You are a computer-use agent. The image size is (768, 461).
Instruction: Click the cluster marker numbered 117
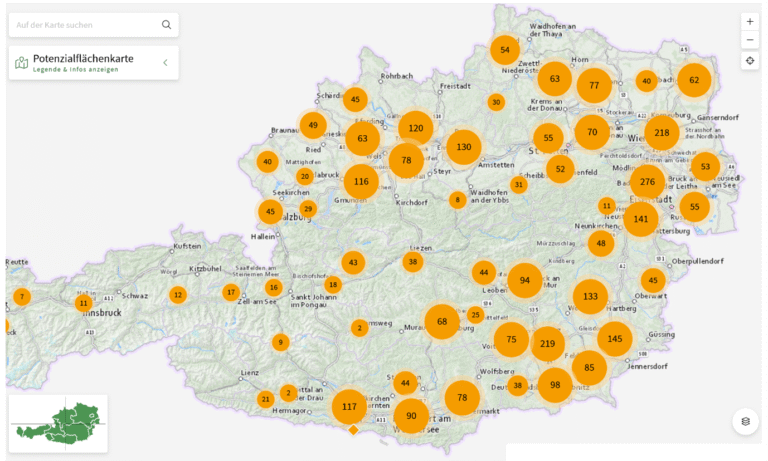tap(349, 406)
